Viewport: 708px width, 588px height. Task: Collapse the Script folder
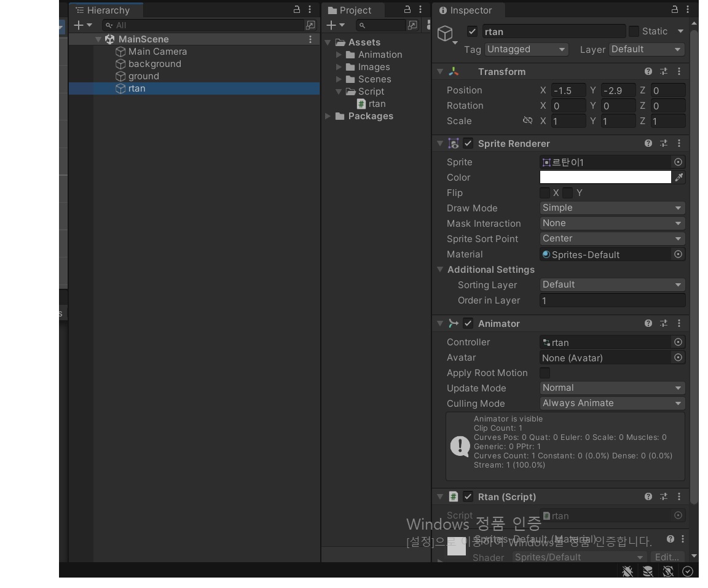pos(339,92)
